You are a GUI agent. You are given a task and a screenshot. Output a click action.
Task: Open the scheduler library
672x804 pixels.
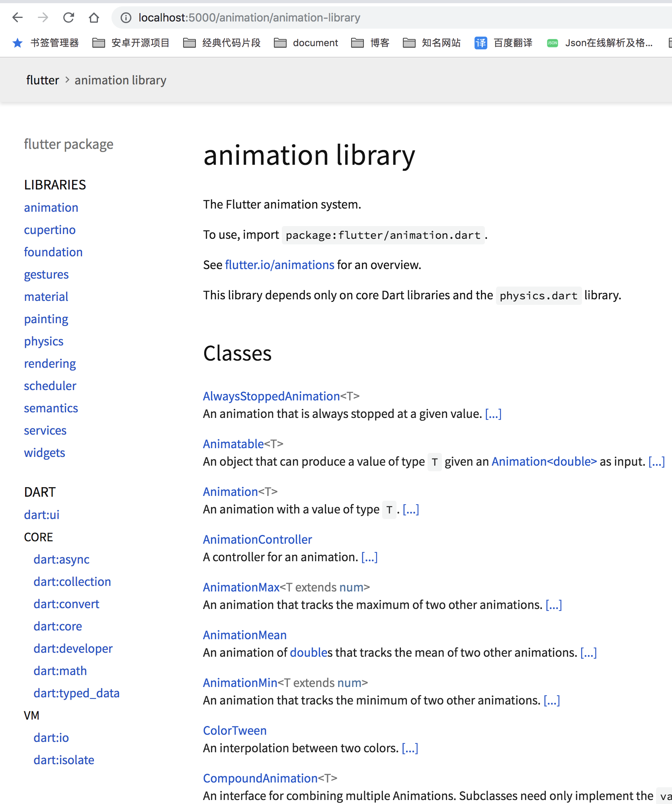click(50, 386)
